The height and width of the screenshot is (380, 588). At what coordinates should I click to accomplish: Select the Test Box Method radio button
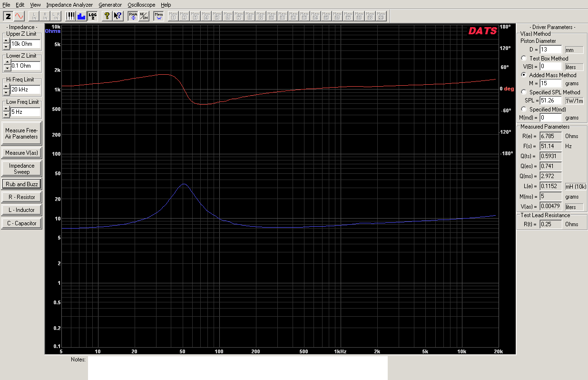click(524, 58)
